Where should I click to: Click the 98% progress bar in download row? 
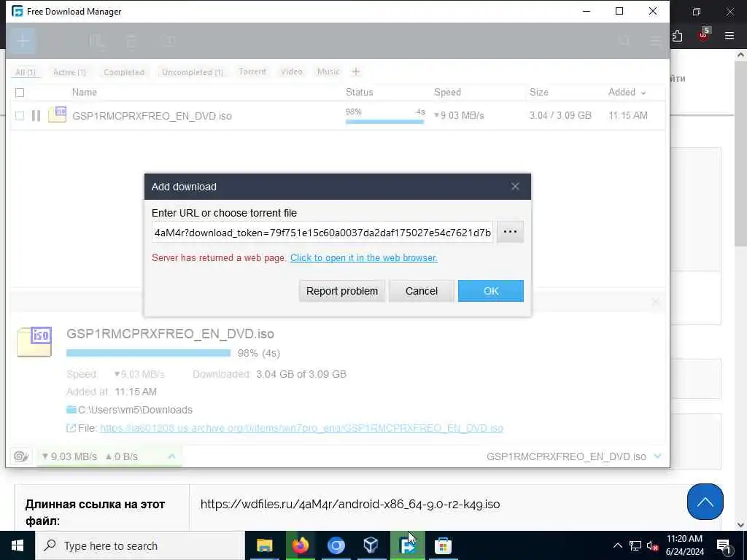tap(385, 122)
